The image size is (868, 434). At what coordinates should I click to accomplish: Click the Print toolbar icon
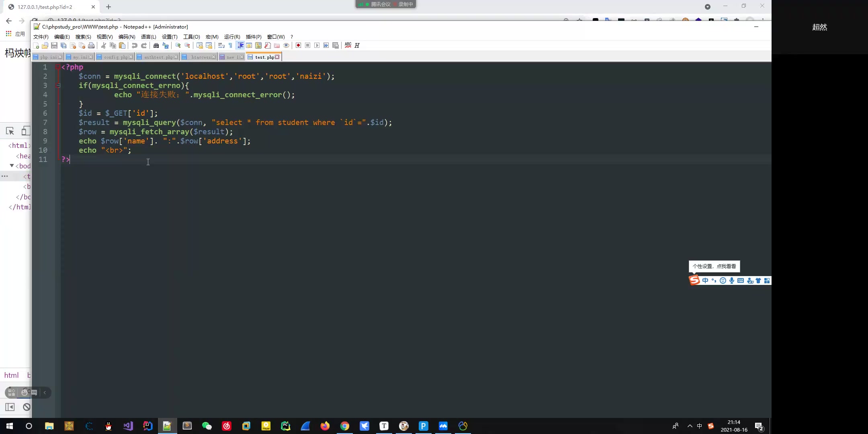[91, 45]
